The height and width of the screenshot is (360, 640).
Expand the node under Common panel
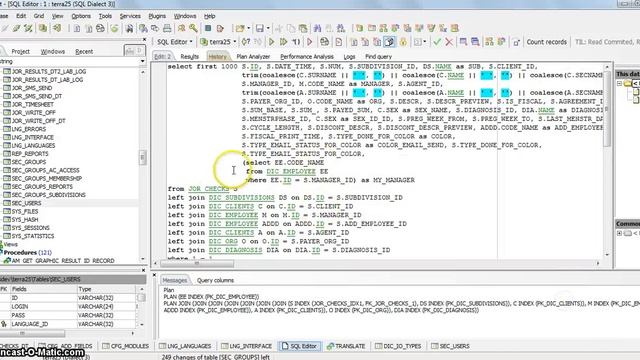pos(619,233)
